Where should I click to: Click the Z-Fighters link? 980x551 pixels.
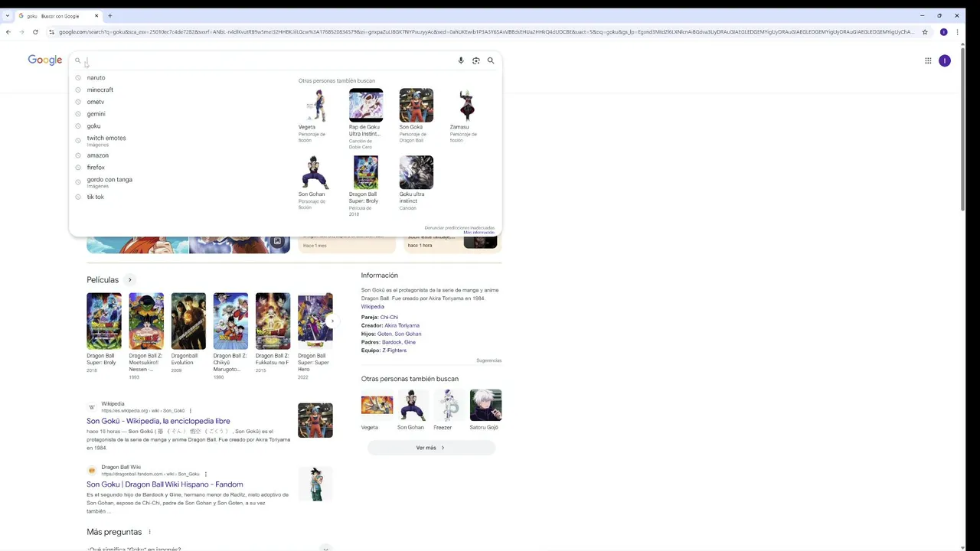pyautogui.click(x=394, y=350)
